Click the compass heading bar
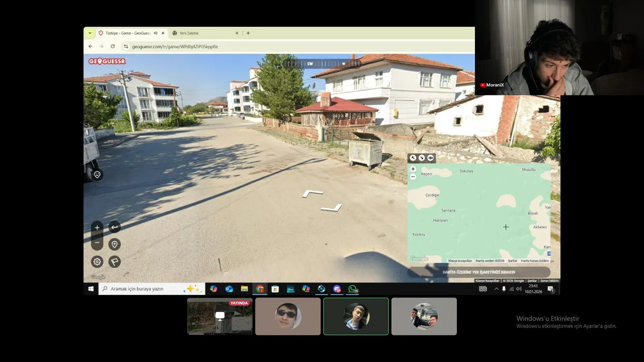This screenshot has width=644, height=362. (x=321, y=64)
